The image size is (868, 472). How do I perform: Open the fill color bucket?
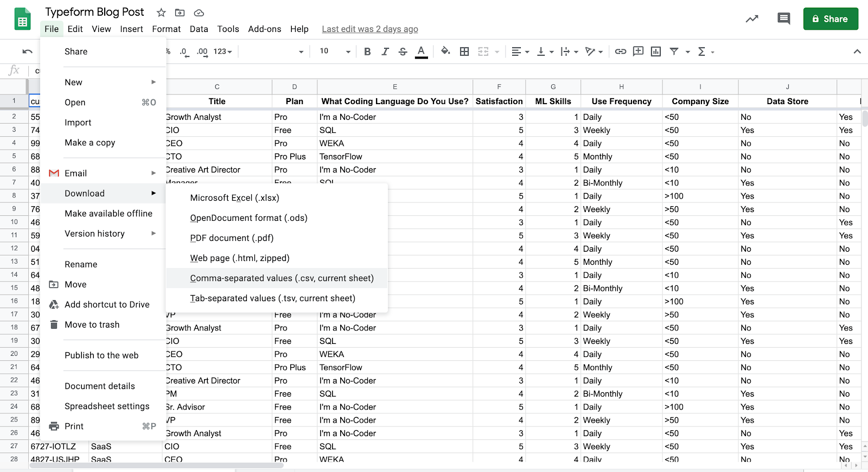[x=445, y=52]
